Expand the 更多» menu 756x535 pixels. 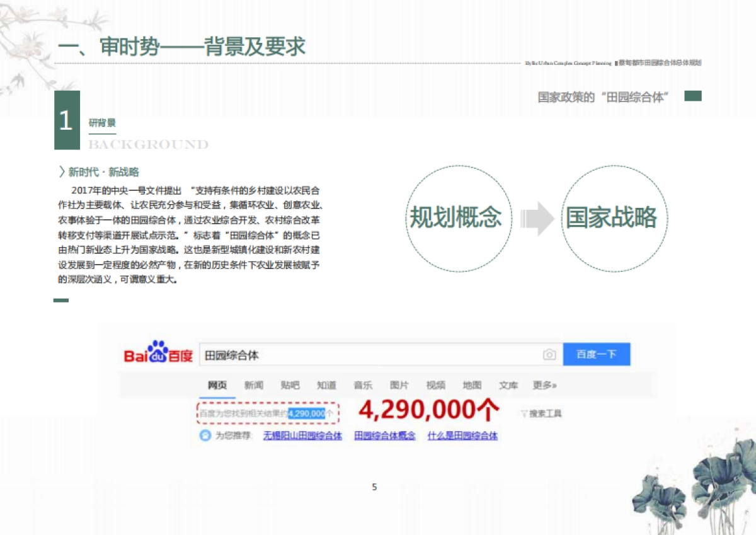544,385
